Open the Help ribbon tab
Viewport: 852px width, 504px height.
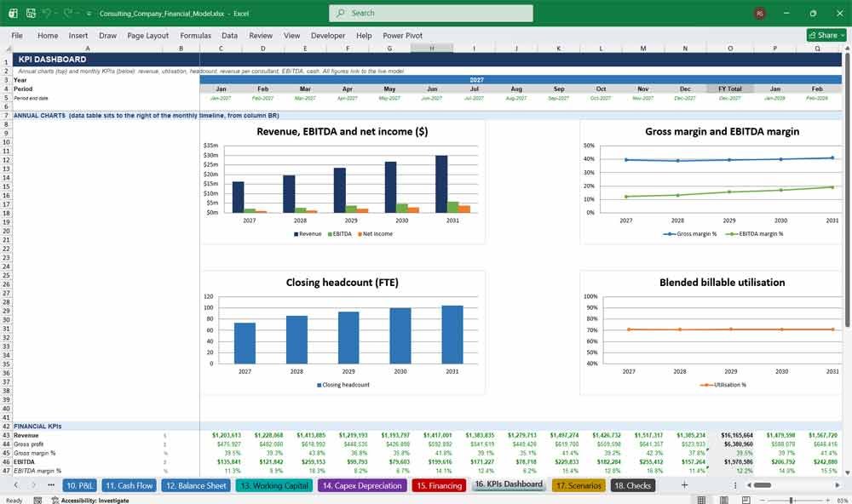coord(364,35)
